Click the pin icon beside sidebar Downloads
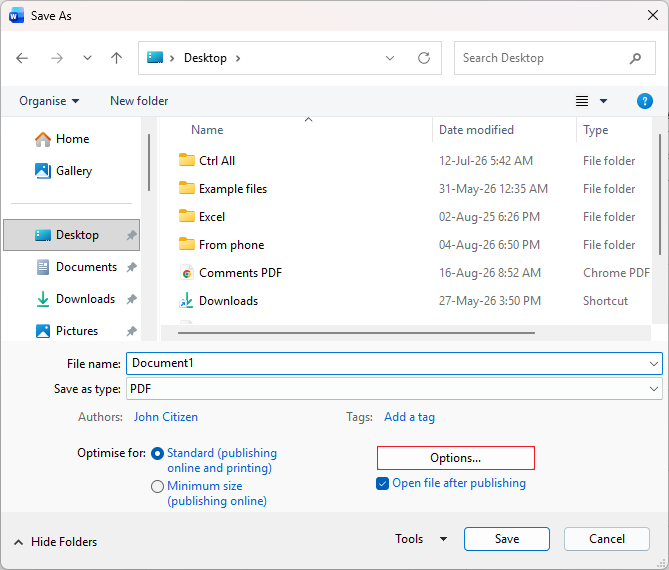The image size is (669, 570). [x=131, y=299]
